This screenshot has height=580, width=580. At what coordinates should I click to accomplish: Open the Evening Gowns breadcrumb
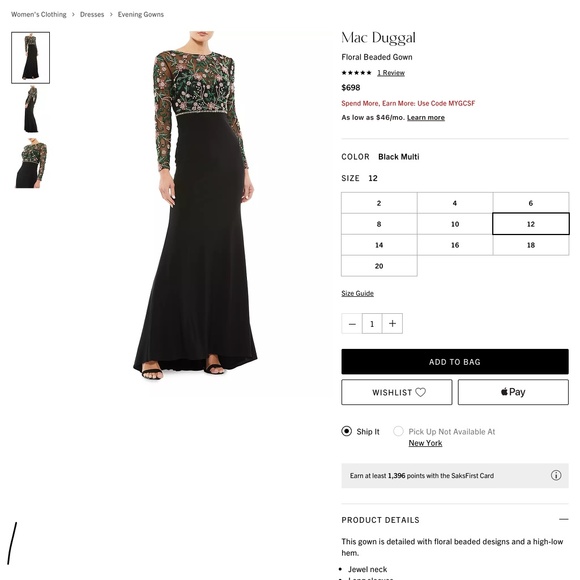[141, 14]
